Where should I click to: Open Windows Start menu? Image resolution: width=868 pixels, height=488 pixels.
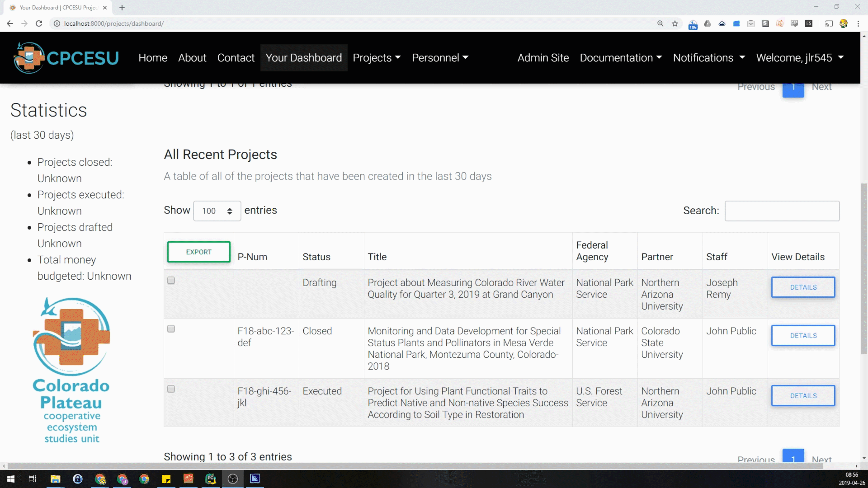point(11,479)
